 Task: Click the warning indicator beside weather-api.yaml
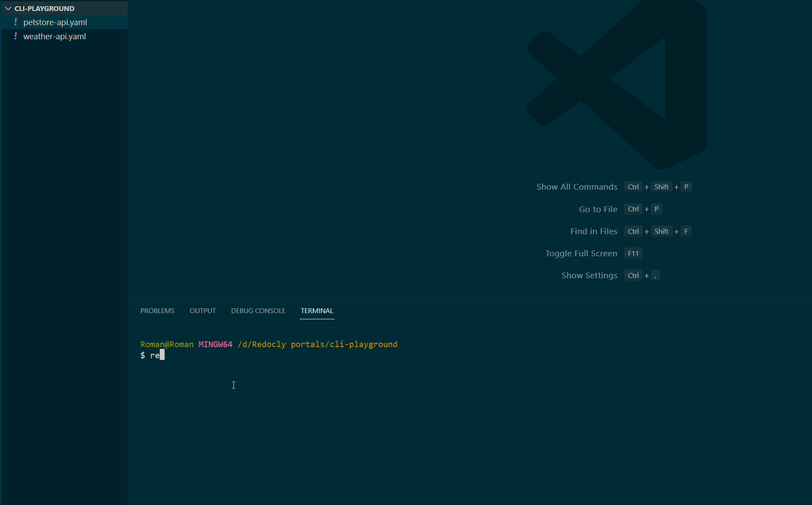16,36
